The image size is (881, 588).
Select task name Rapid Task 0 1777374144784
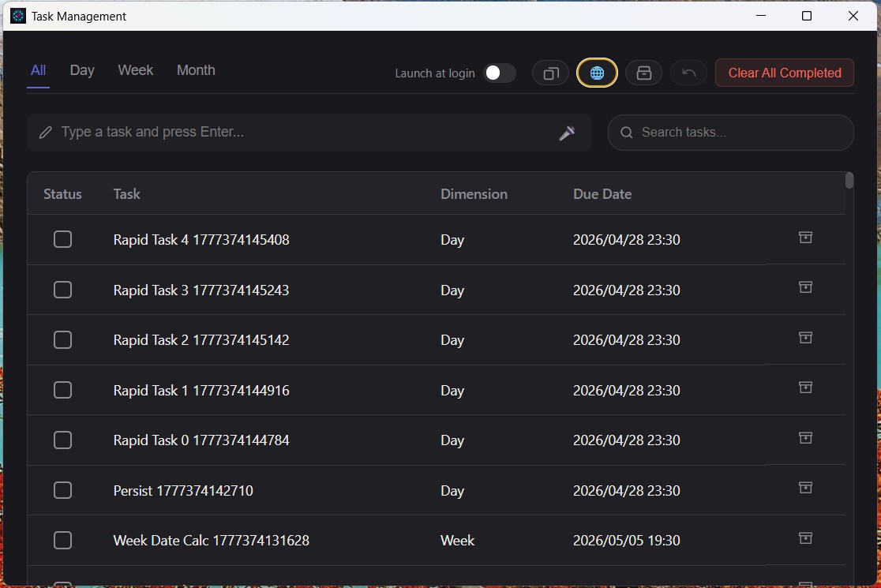(201, 440)
